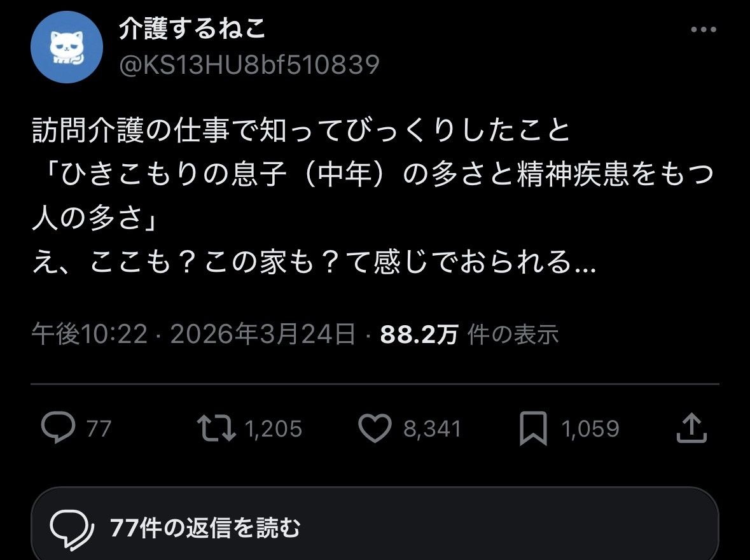The width and height of the screenshot is (750, 560).
Task: Open the 介護するねこ display name
Action: 192,28
